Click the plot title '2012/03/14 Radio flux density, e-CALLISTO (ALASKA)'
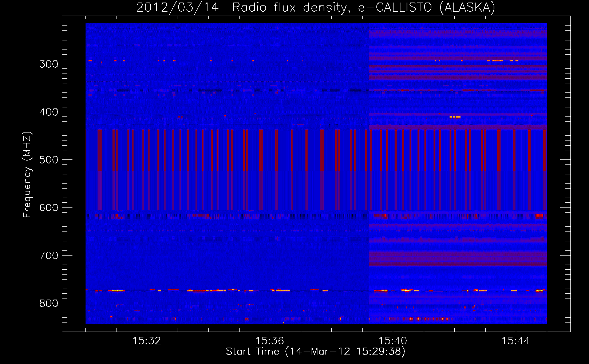Screen dimensions: 589x364 (x=316, y=8)
